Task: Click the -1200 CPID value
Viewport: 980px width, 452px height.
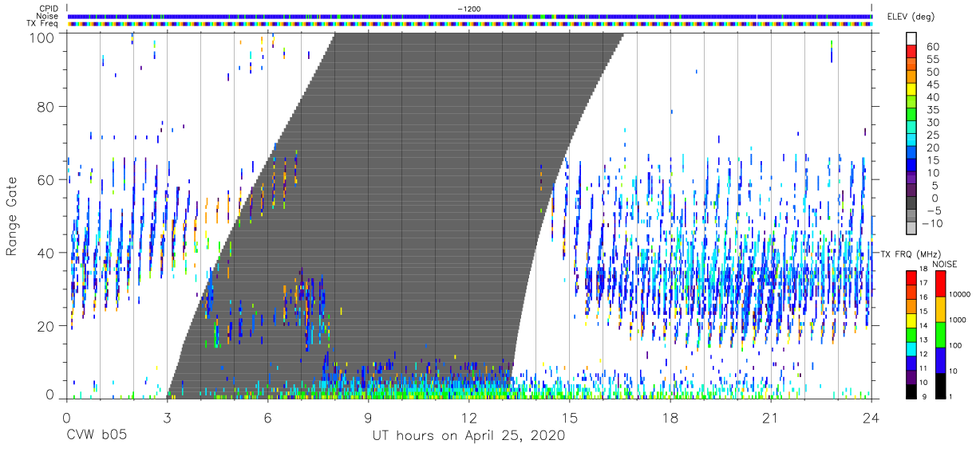Action: 469,9
